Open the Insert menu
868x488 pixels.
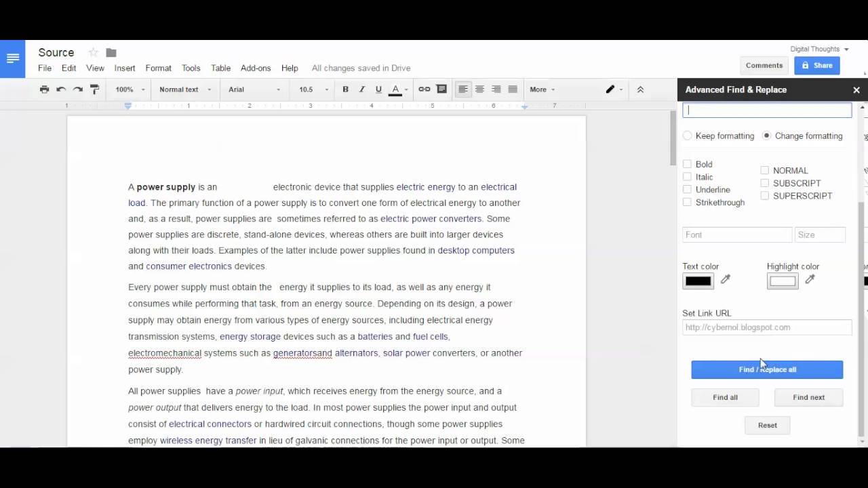point(125,68)
